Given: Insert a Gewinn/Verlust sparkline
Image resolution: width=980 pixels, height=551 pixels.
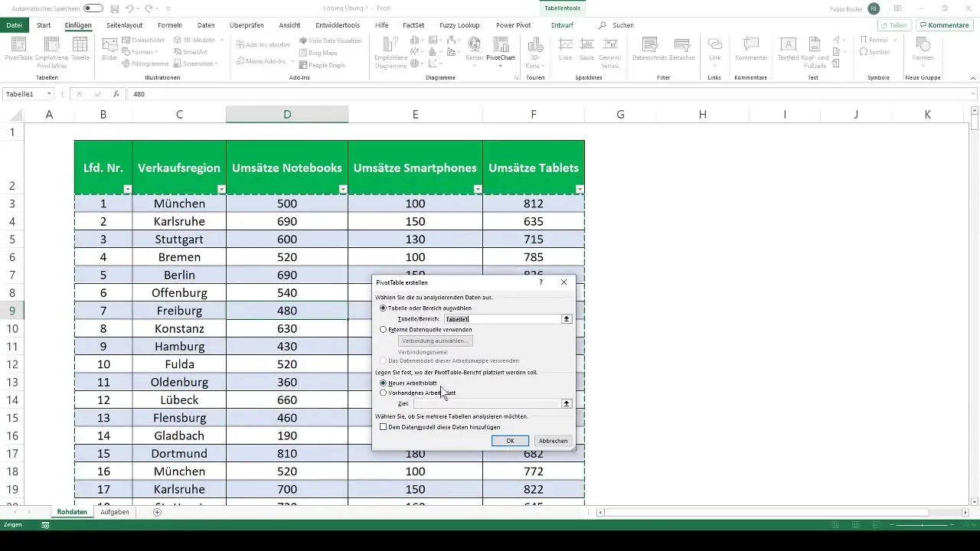Looking at the screenshot, I should coord(612,52).
